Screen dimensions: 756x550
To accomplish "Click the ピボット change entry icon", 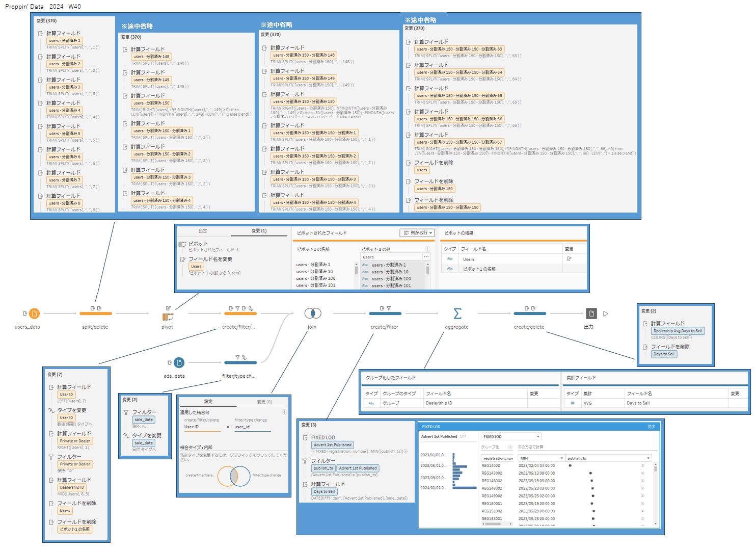I will point(182,244).
